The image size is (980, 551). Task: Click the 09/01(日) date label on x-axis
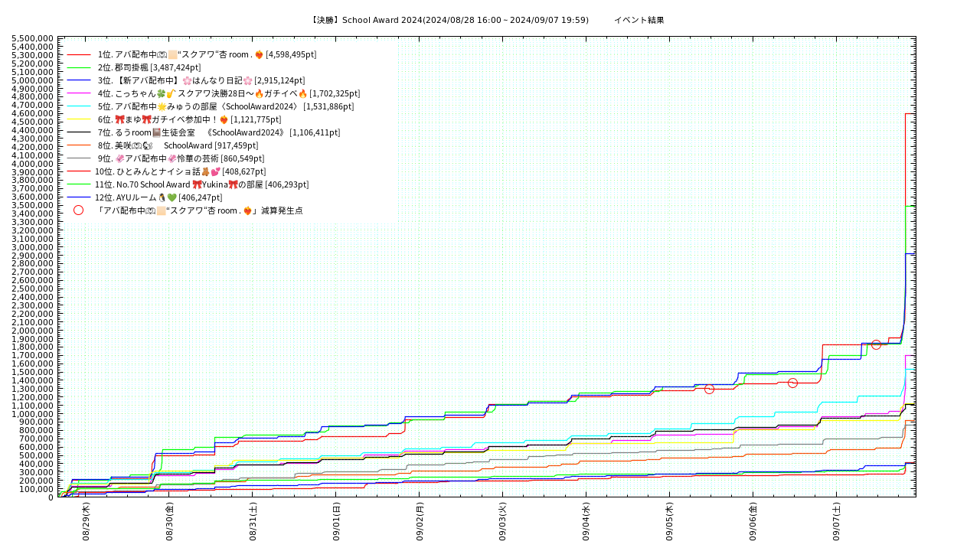tap(336, 522)
